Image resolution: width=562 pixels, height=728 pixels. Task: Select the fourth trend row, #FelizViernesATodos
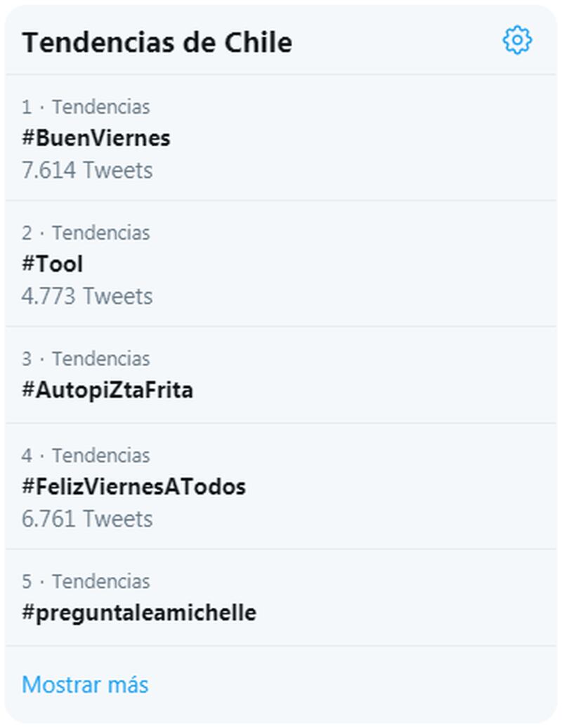281,486
